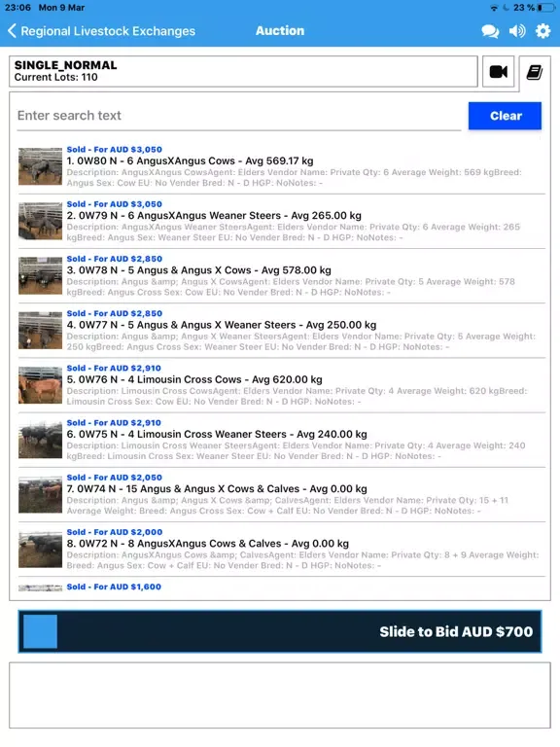The height and width of the screenshot is (747, 560).
Task: Select lot 7. 0W74 N title
Action: (x=217, y=489)
